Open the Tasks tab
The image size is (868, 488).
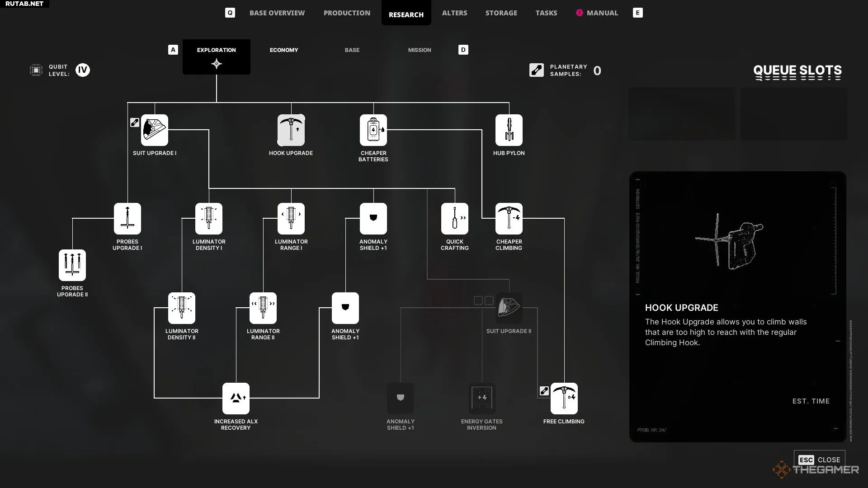[x=546, y=13]
